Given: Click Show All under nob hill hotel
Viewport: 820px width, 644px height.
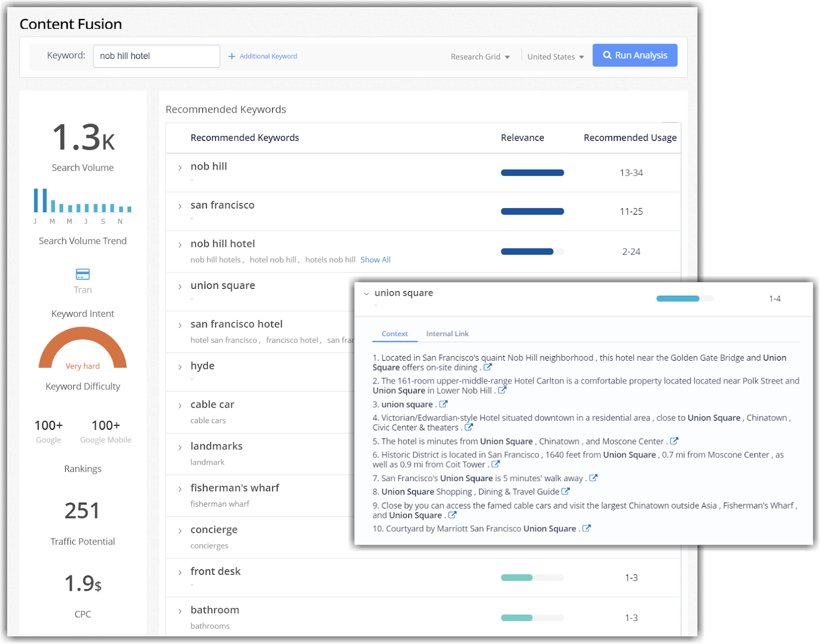Looking at the screenshot, I should 375,259.
